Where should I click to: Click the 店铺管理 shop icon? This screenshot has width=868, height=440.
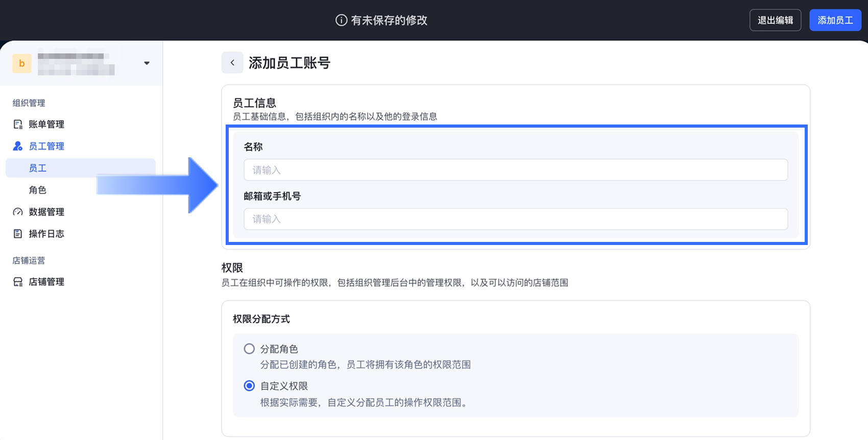coord(18,282)
